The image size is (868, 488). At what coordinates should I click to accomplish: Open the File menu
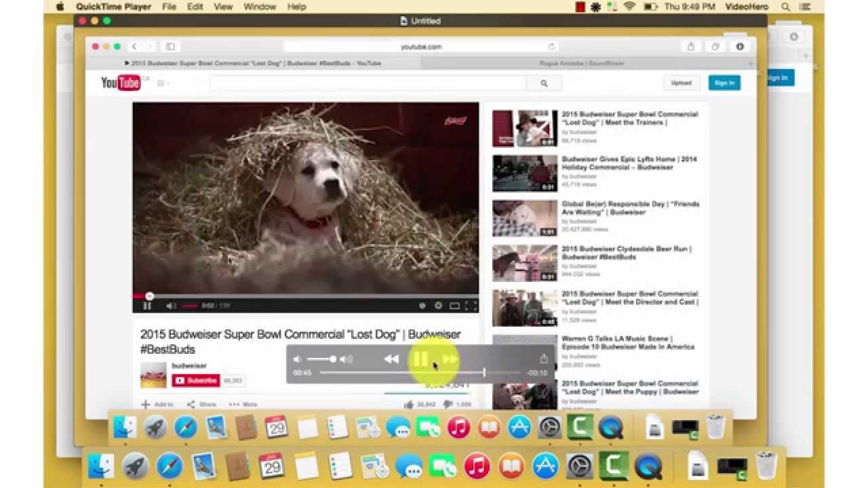click(169, 7)
